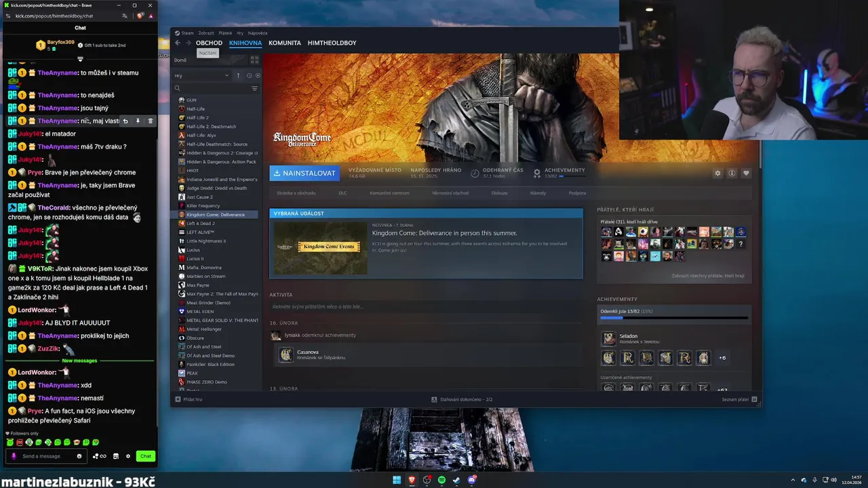
Task: Collapse the gift leaderboard in chat
Action: tap(80, 59)
